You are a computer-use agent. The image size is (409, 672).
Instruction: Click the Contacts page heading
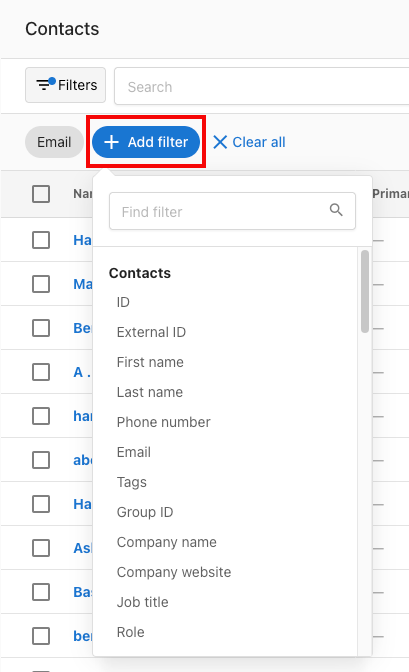(62, 29)
